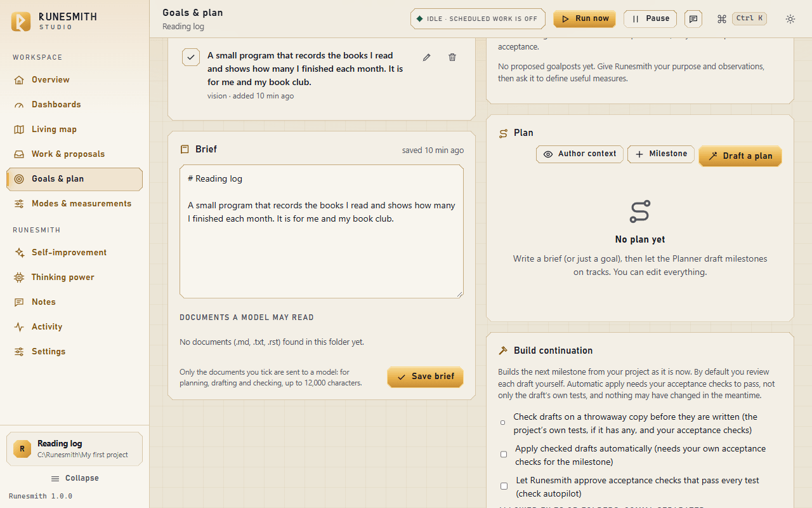Click the Brief panel notebook icon

point(185,149)
